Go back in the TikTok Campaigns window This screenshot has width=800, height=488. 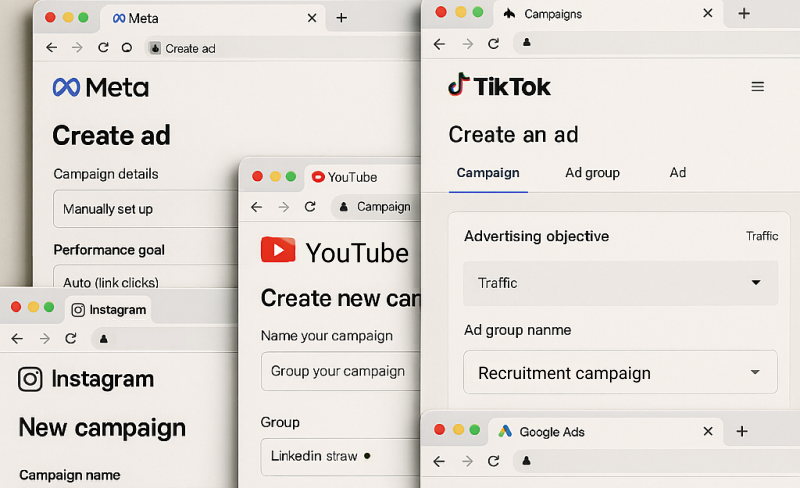439,44
